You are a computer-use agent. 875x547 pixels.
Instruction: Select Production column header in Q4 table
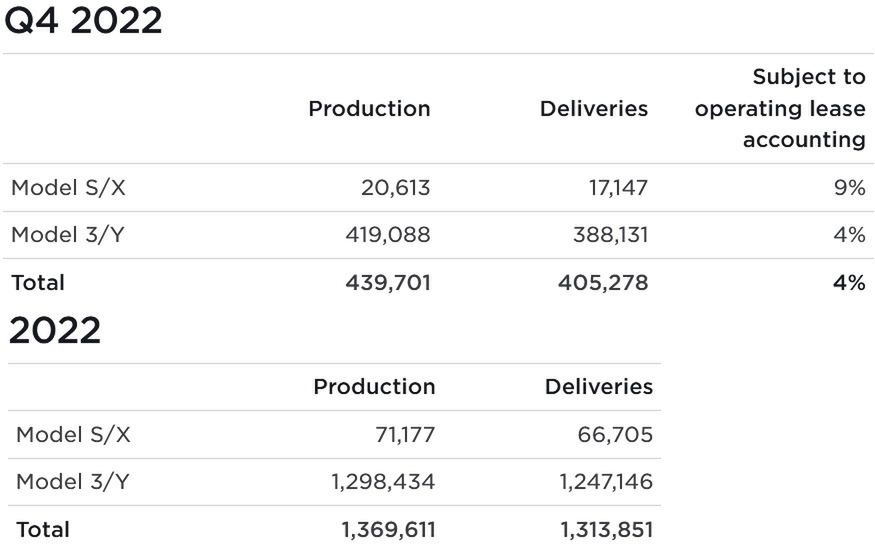point(369,109)
